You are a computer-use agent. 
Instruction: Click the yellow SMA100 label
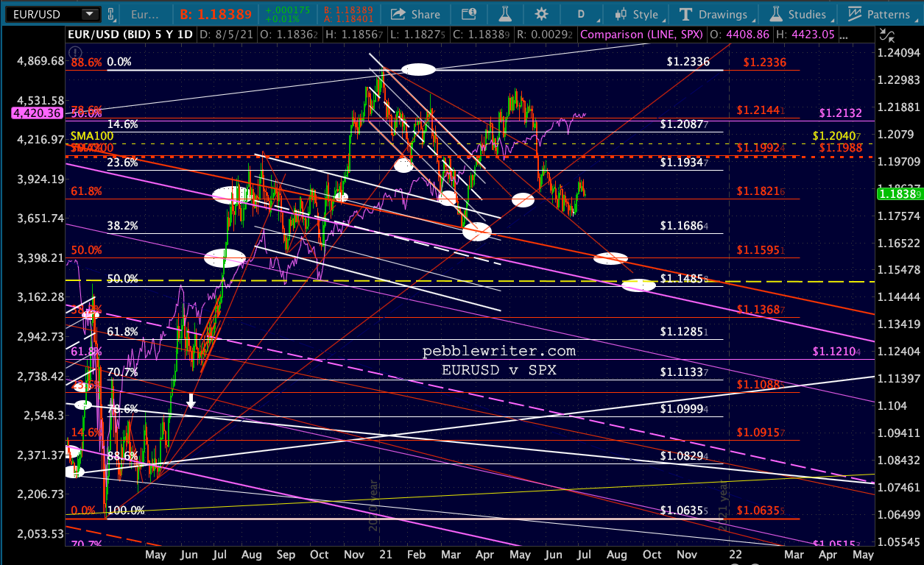(92, 137)
